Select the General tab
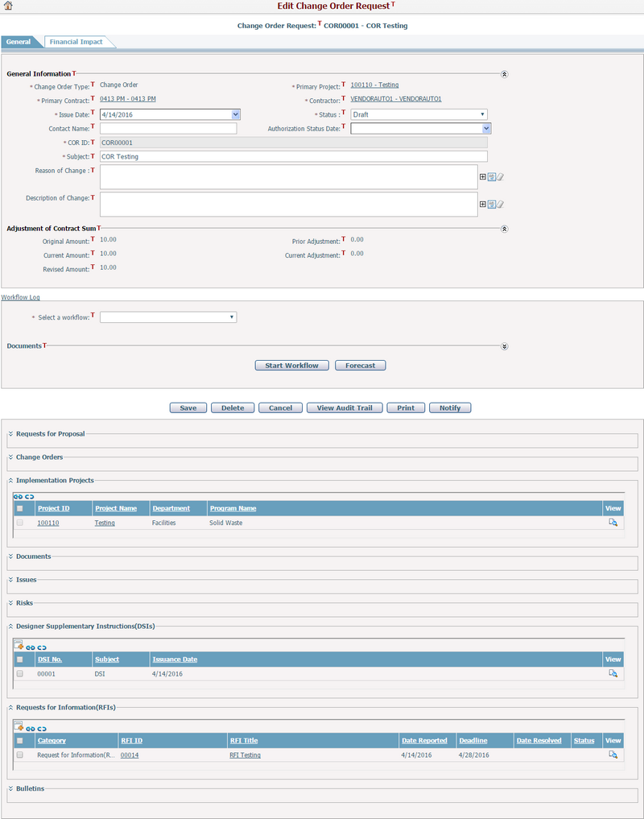 pyautogui.click(x=19, y=42)
